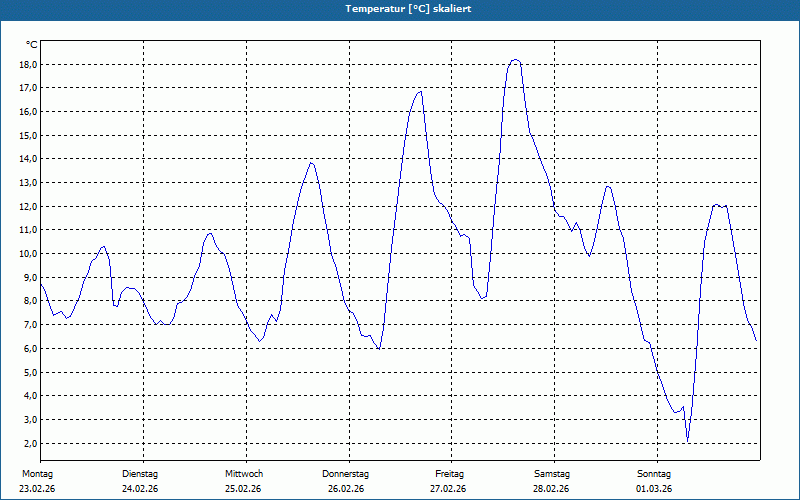Click the date 26.02.26
This screenshot has width=800, height=500.
(x=346, y=489)
